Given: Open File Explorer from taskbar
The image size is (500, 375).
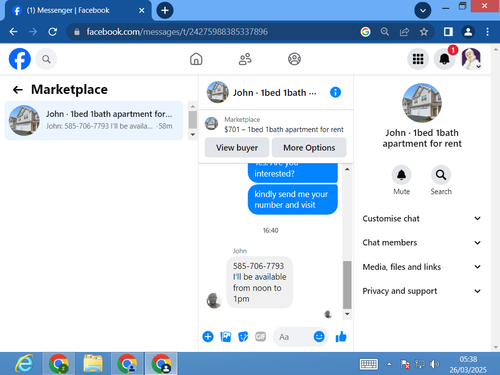Looking at the screenshot, I should click(x=93, y=364).
